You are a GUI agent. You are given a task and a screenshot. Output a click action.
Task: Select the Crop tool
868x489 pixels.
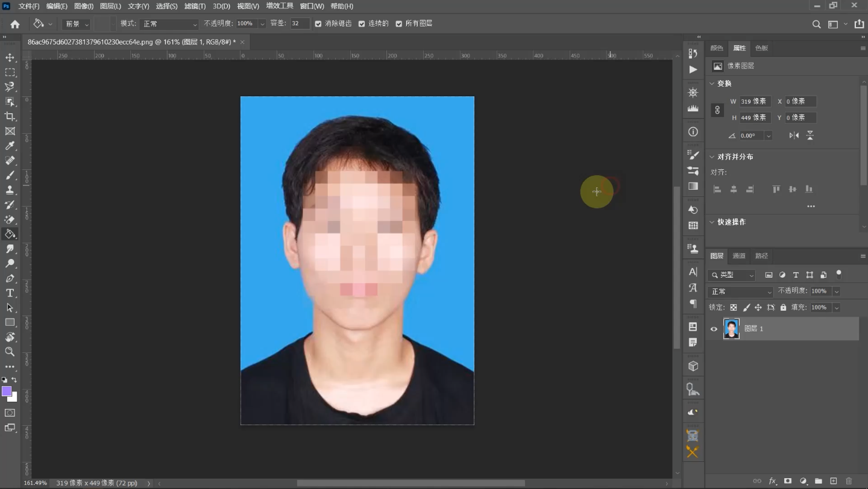point(10,116)
